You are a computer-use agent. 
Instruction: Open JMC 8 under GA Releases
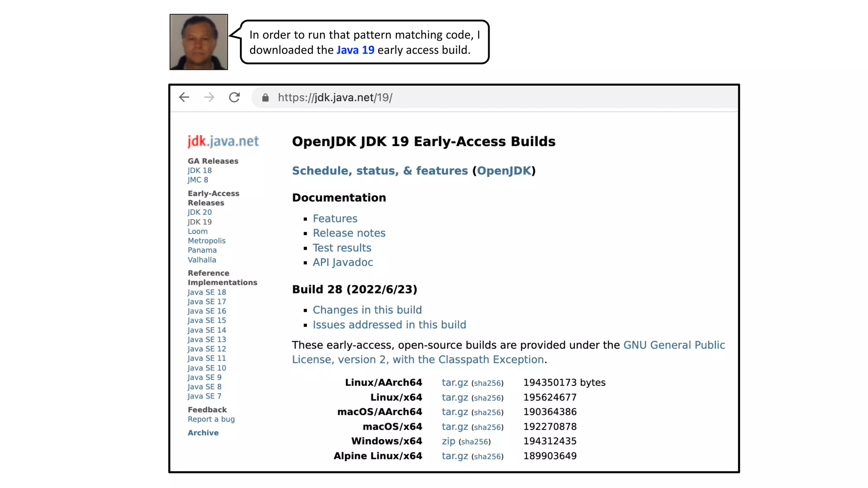[x=198, y=180]
